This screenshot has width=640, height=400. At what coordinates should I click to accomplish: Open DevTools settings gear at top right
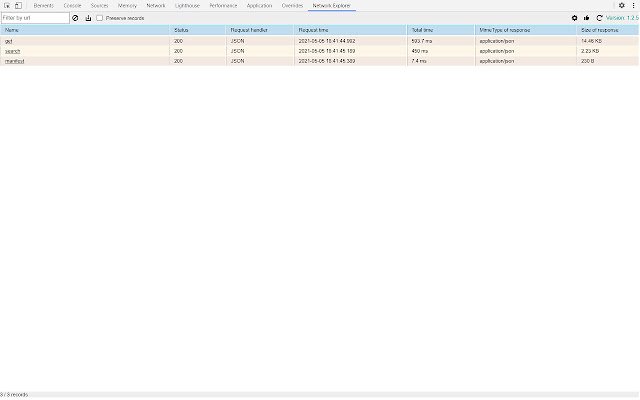(x=622, y=6)
